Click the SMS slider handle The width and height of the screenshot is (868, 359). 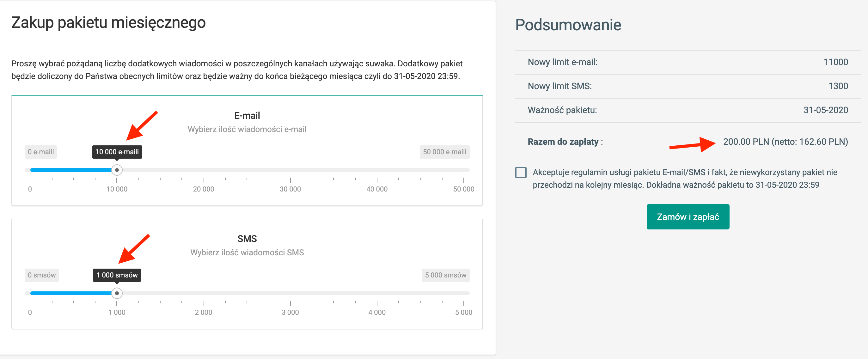point(117,293)
